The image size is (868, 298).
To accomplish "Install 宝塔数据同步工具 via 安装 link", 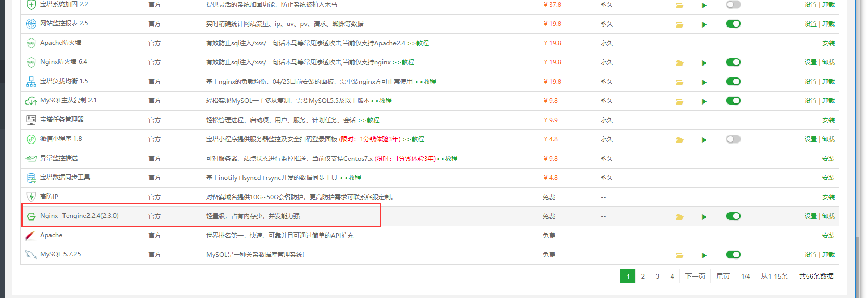I will 828,178.
